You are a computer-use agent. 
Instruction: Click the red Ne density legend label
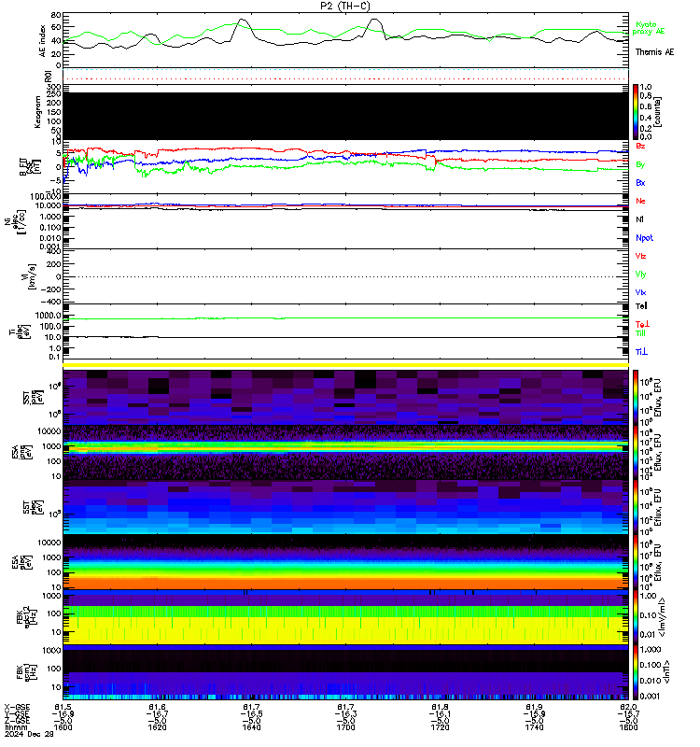click(640, 201)
